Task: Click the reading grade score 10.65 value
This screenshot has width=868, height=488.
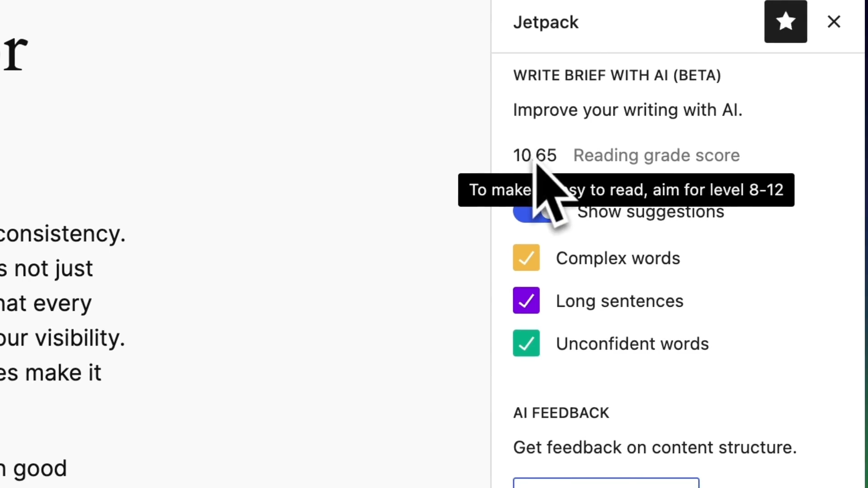Action: [x=535, y=155]
